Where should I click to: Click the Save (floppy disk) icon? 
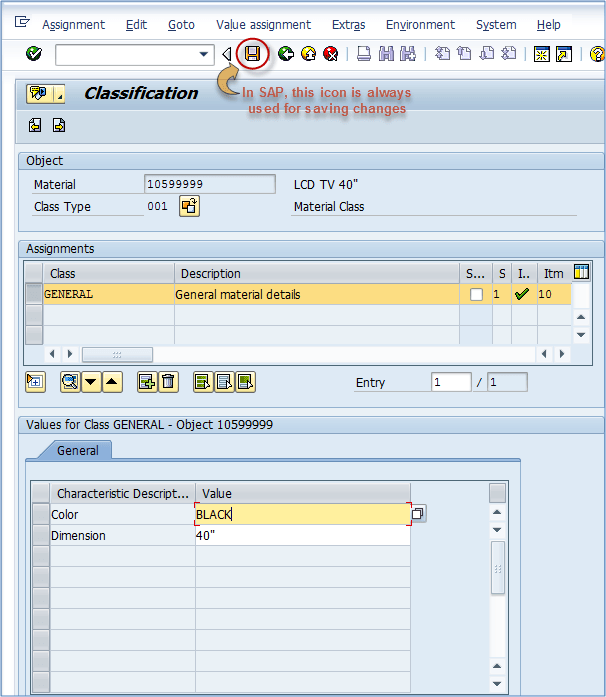tap(253, 54)
